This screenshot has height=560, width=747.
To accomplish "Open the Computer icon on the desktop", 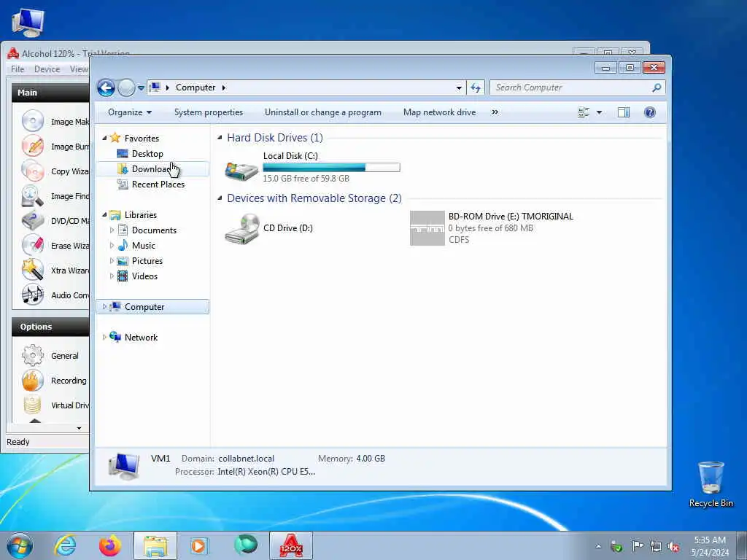I will (x=28, y=23).
